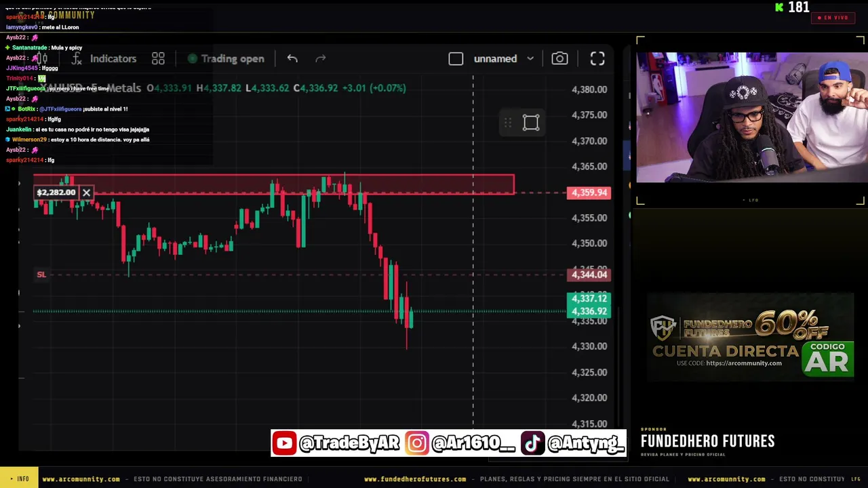Open the https://arcommunity.com code link
Viewport: 868px width, 488px height.
744,363
